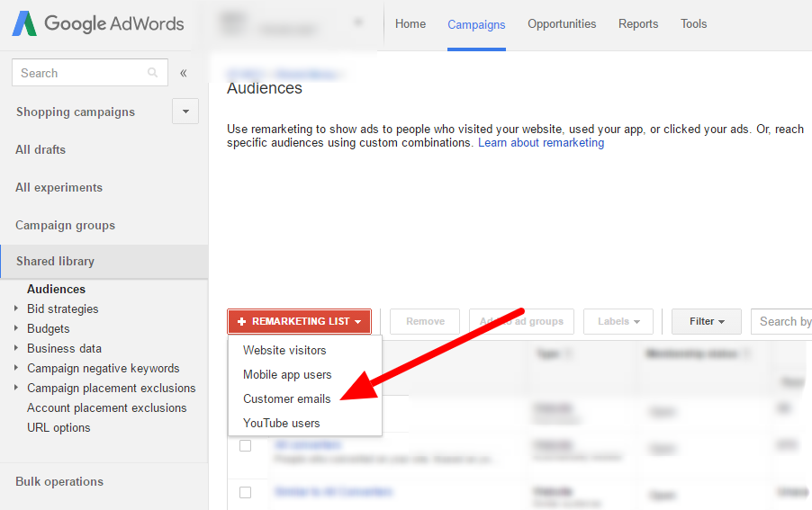Collapse the sidebar with the double chevron
The width and height of the screenshot is (812, 510).
click(x=184, y=73)
